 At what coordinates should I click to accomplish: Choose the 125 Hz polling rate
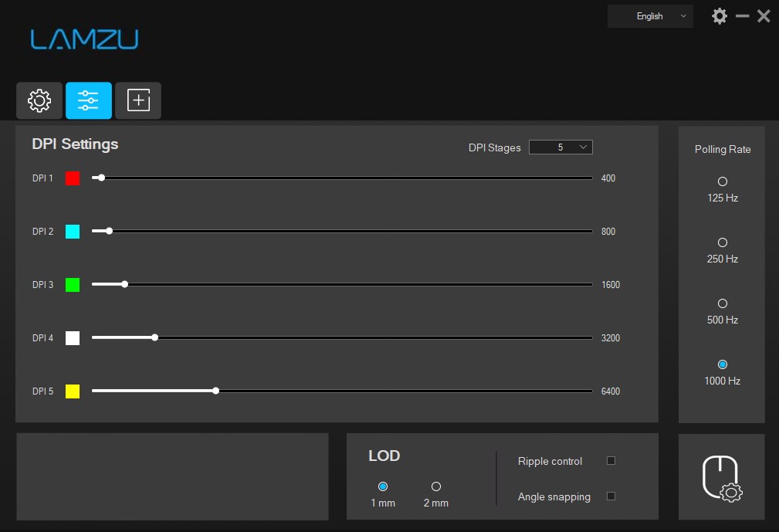click(723, 181)
